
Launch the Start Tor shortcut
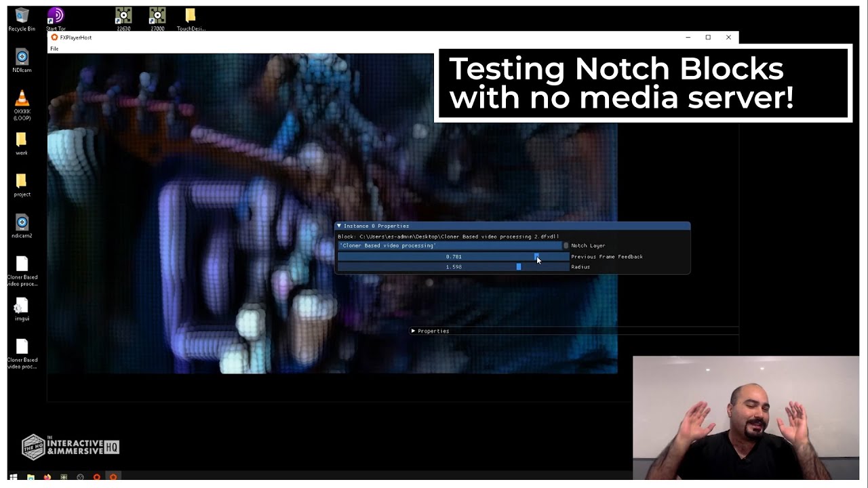click(x=56, y=20)
